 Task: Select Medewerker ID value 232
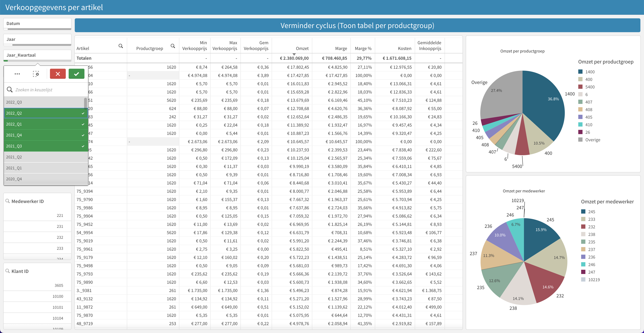coord(38,237)
